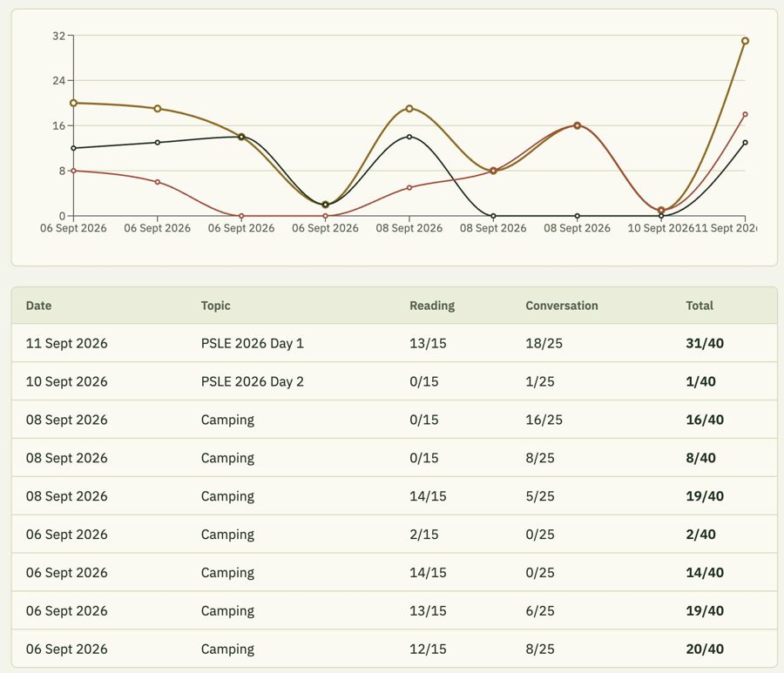Select the PSLE 2026 Day 2 topic cell
This screenshot has height=673, width=784.
[x=252, y=381]
